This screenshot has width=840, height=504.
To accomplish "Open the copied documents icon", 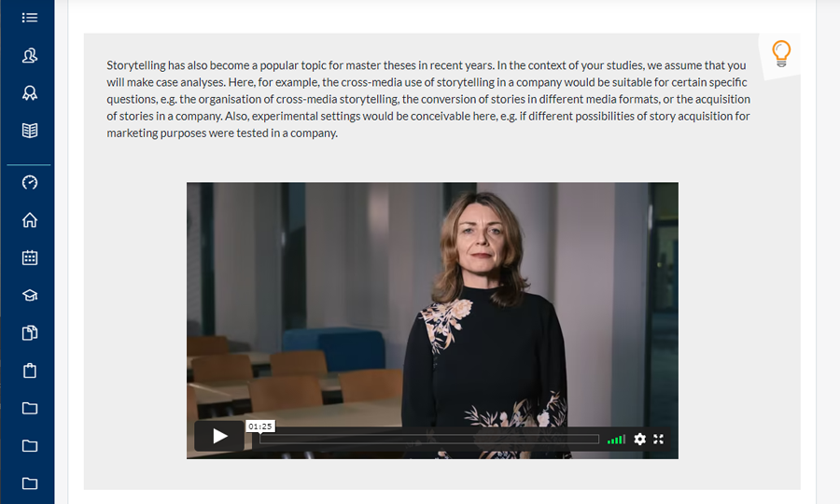I will [30, 332].
